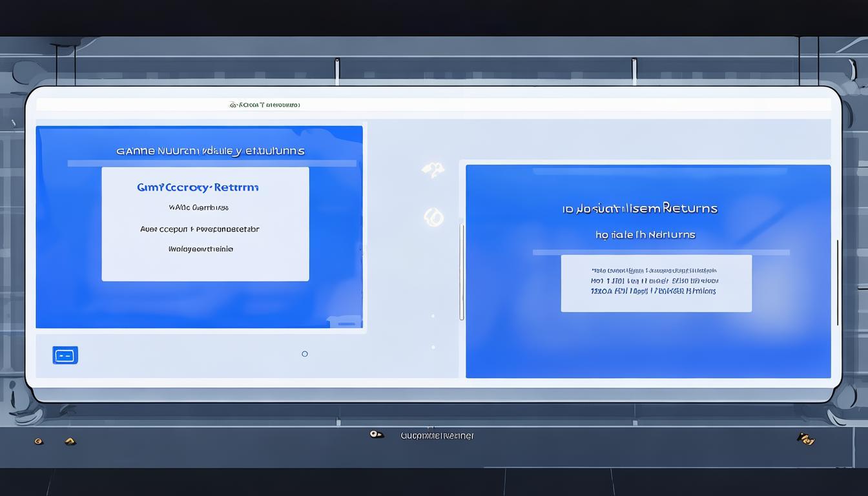Image resolution: width=868 pixels, height=496 pixels.
Task: Click the white handshake icon in center strip
Action: 433,169
